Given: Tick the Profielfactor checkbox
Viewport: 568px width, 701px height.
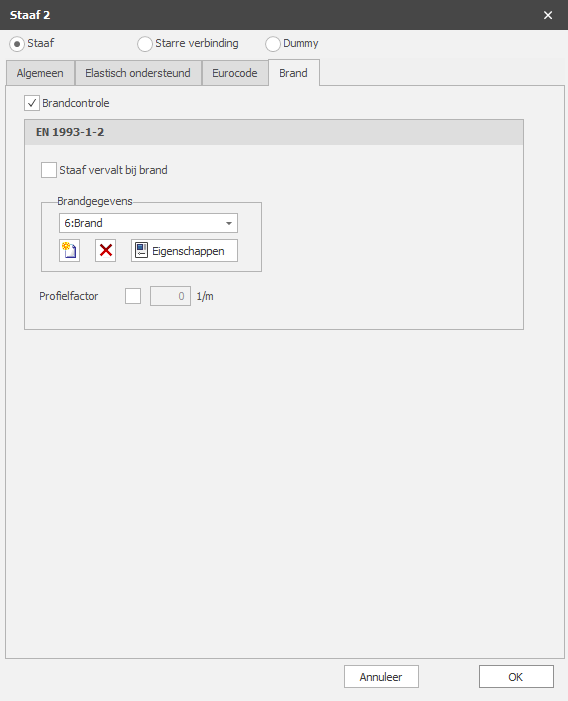Looking at the screenshot, I should pos(133,296).
